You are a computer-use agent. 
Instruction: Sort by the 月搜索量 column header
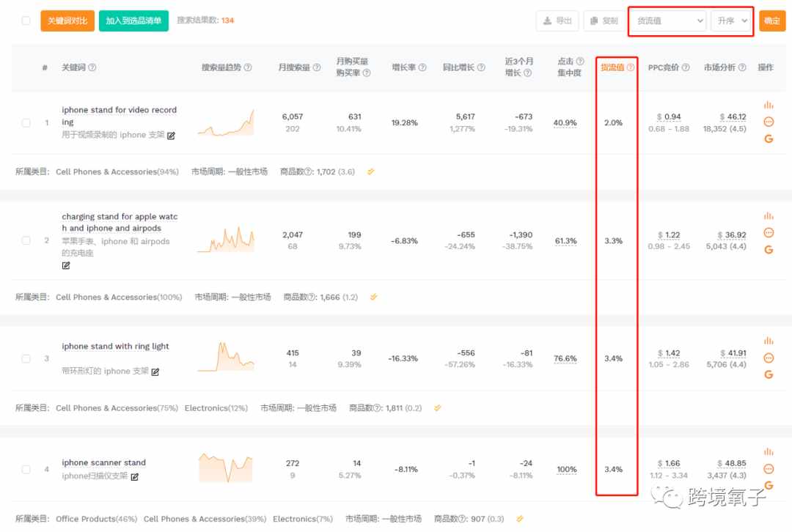point(295,67)
